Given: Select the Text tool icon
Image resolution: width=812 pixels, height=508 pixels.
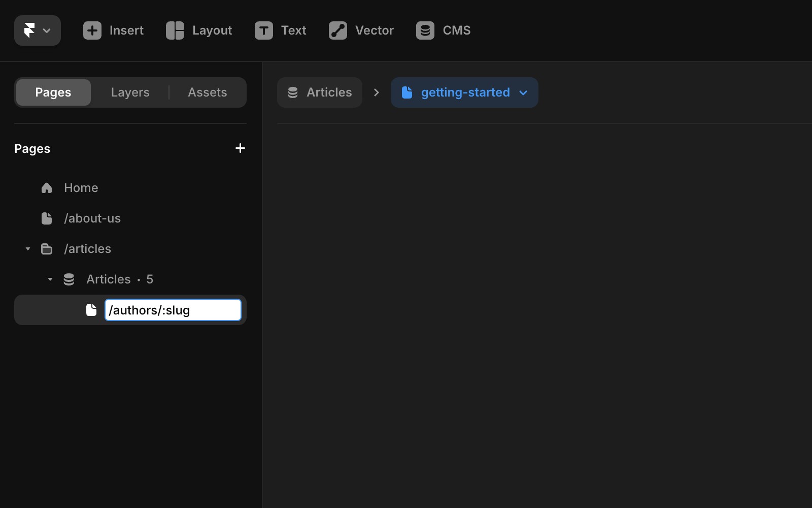Looking at the screenshot, I should [263, 30].
